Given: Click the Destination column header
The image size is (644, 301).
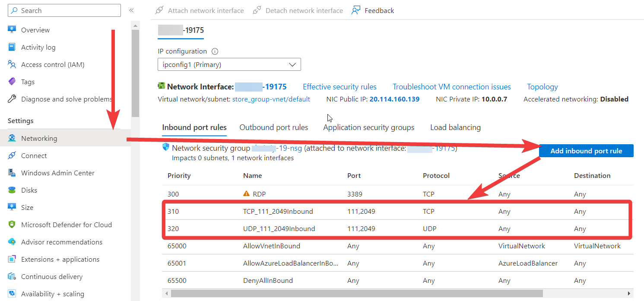Looking at the screenshot, I should [x=592, y=176].
